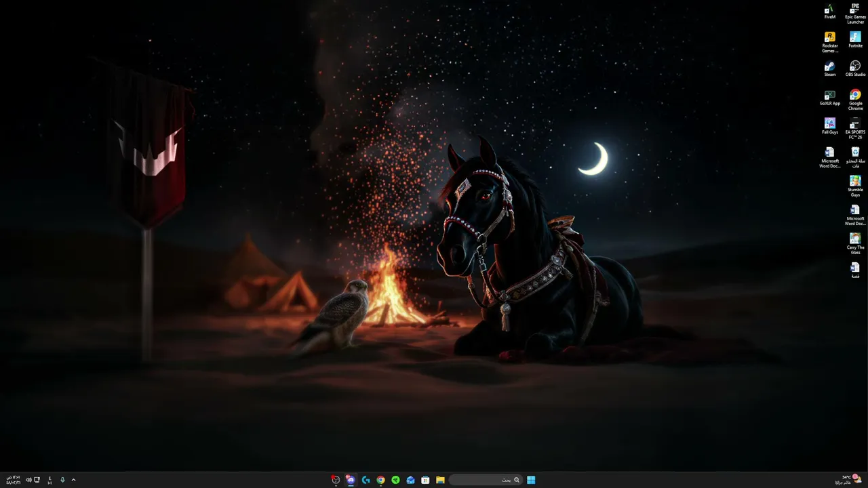The image size is (868, 488).
Task: Select the Recycle Bin desktop icon
Action: coord(855,157)
